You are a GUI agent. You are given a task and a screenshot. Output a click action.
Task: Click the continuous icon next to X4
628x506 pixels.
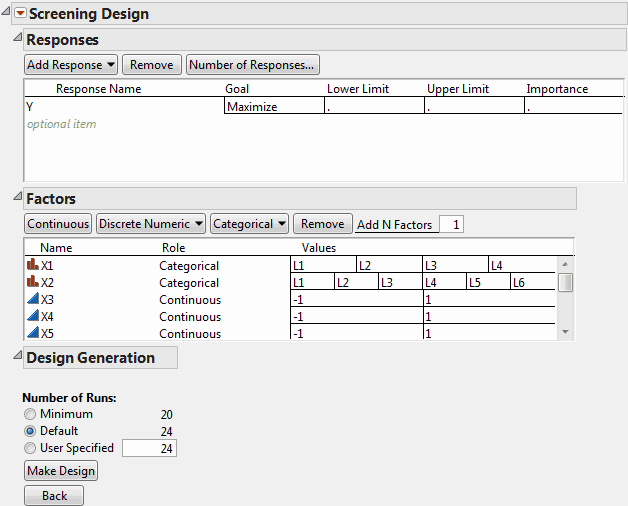(31, 317)
